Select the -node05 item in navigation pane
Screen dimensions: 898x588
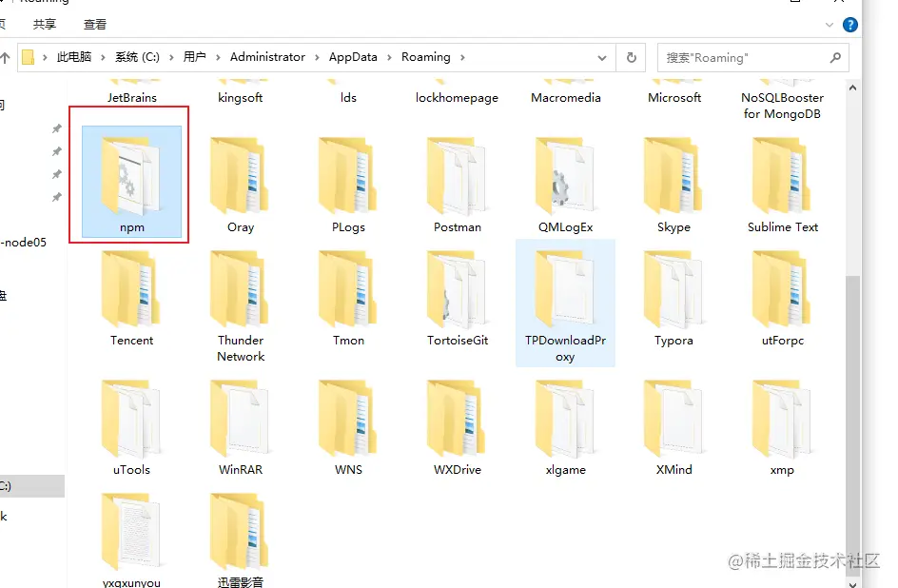click(x=24, y=243)
